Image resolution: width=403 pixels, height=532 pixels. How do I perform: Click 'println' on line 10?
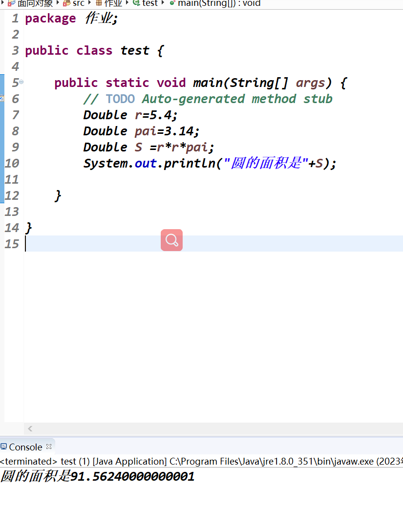pyautogui.click(x=190, y=164)
